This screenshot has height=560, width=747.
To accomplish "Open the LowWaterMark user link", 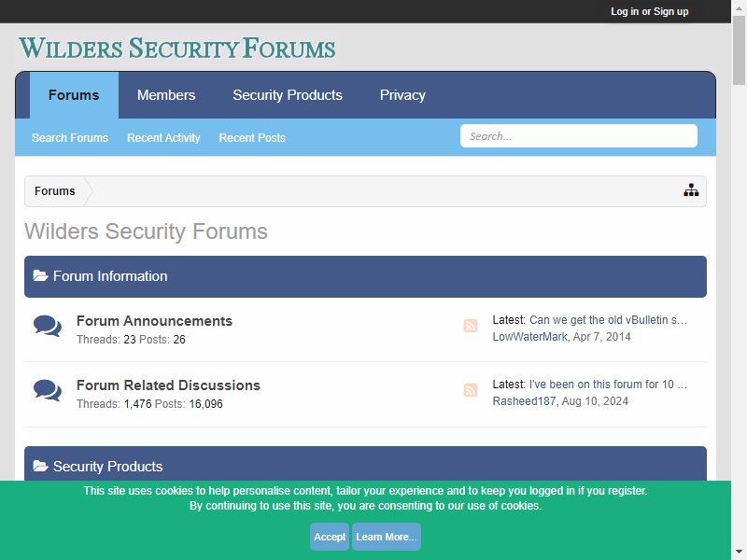I will click(x=529, y=337).
